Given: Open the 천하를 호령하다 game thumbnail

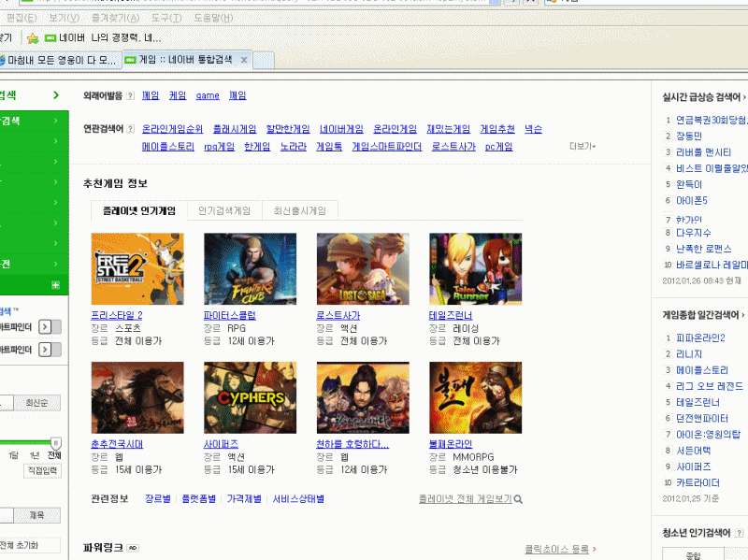Looking at the screenshot, I should 363,397.
